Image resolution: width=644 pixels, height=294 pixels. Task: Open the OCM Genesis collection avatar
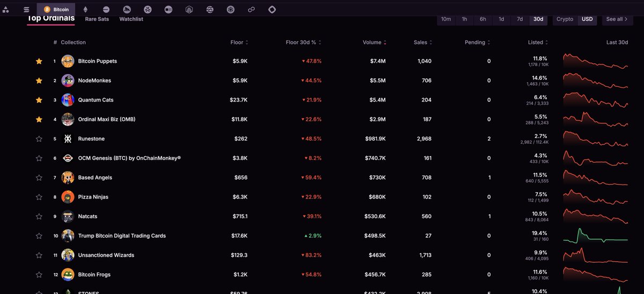[68, 158]
